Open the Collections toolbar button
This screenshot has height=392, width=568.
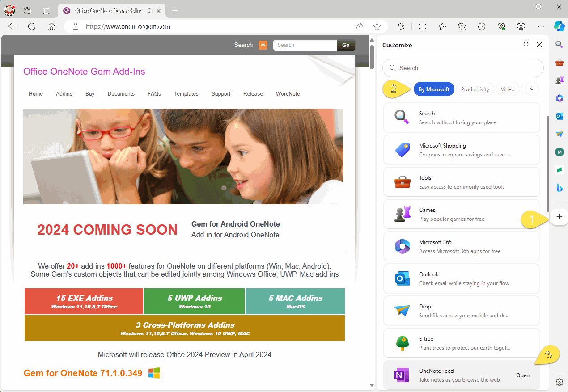click(x=462, y=26)
